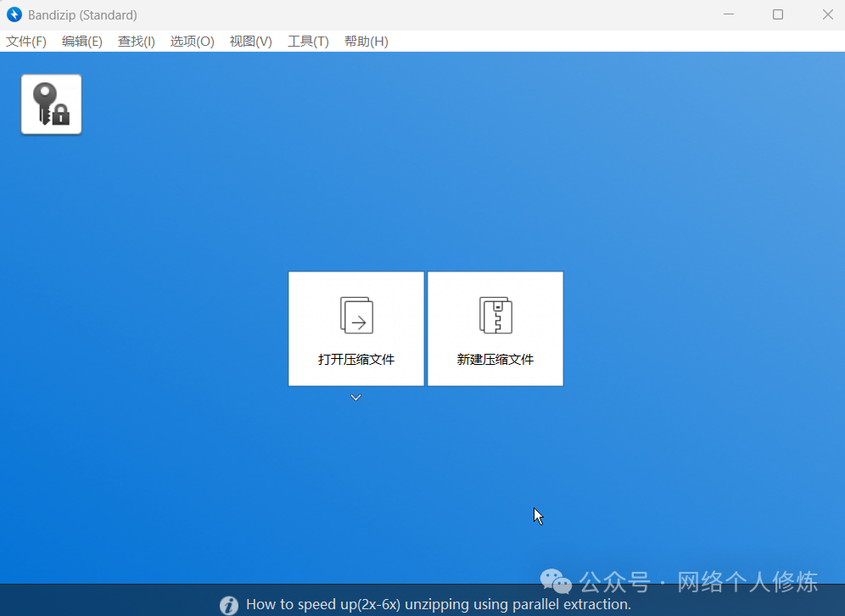Screen dimensions: 845x616
Task: Select the Open Archive folder icon
Action: tap(355, 315)
